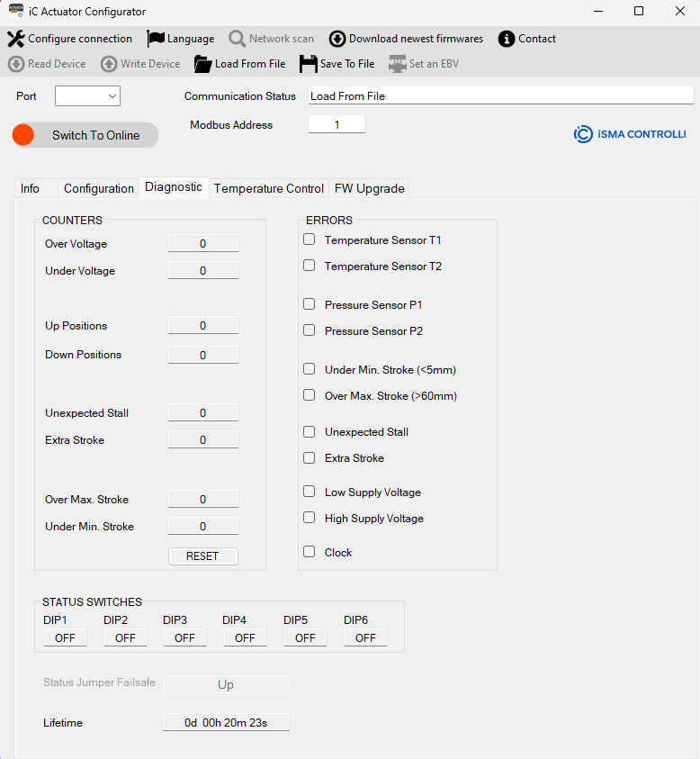Maximize the iC Actuator Configurator window
The image size is (700, 759).
point(639,11)
